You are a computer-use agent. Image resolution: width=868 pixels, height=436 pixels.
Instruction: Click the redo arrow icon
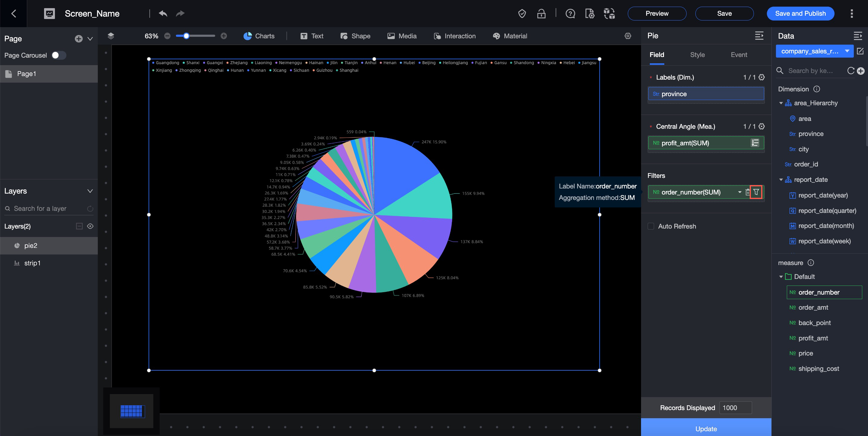pos(180,14)
